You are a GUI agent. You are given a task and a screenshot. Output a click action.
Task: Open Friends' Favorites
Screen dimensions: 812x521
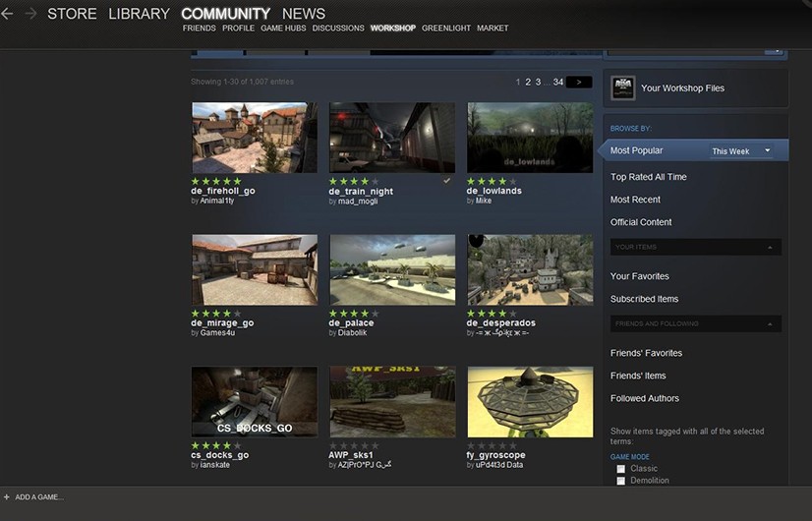646,353
